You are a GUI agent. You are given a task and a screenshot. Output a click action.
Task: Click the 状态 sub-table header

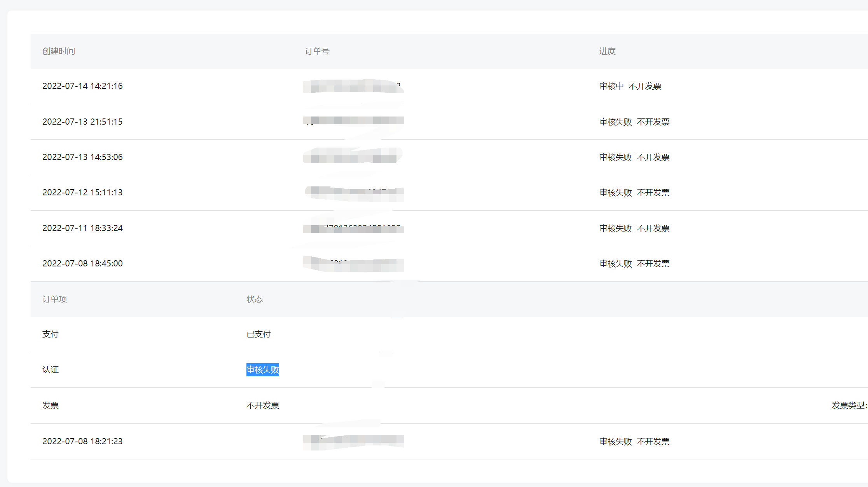255,299
